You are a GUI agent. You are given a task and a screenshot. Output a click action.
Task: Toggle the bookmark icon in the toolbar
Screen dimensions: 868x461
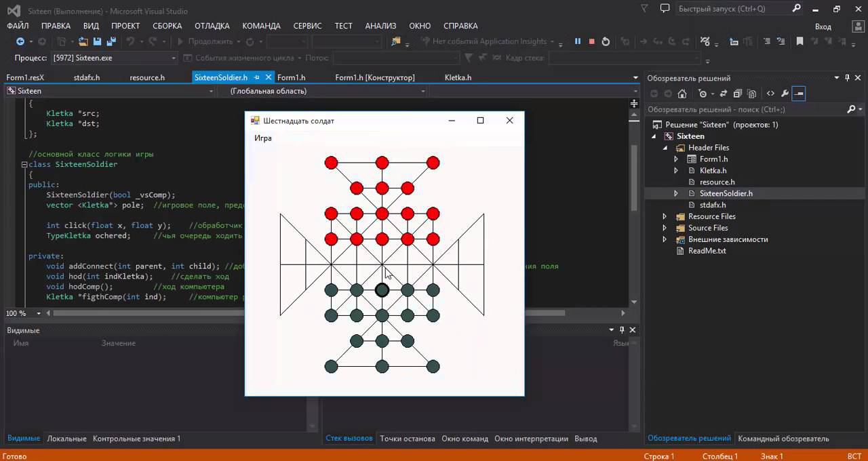[800, 41]
